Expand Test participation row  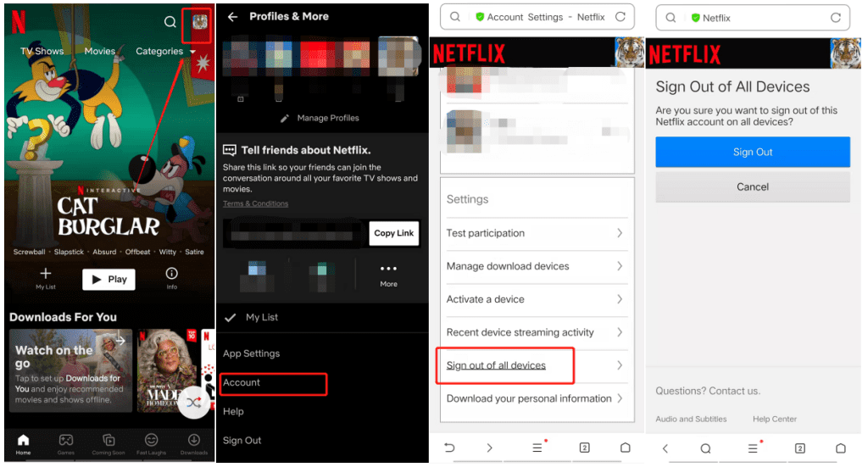pyautogui.click(x=535, y=234)
